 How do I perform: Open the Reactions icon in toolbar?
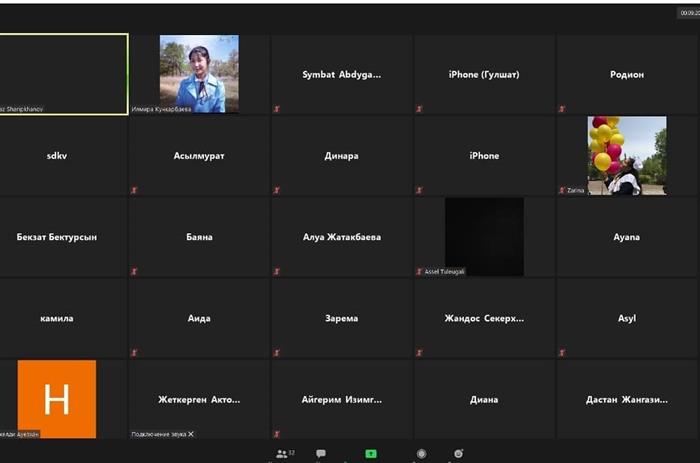pos(458,454)
